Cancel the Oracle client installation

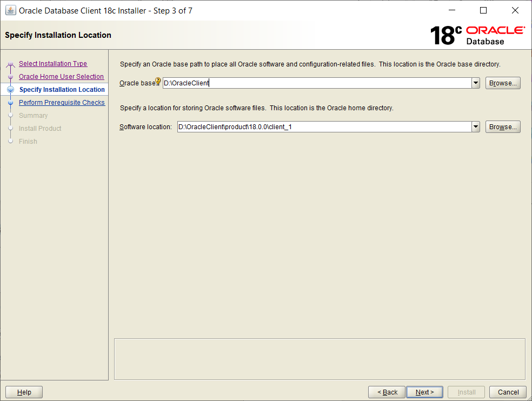[x=508, y=392]
